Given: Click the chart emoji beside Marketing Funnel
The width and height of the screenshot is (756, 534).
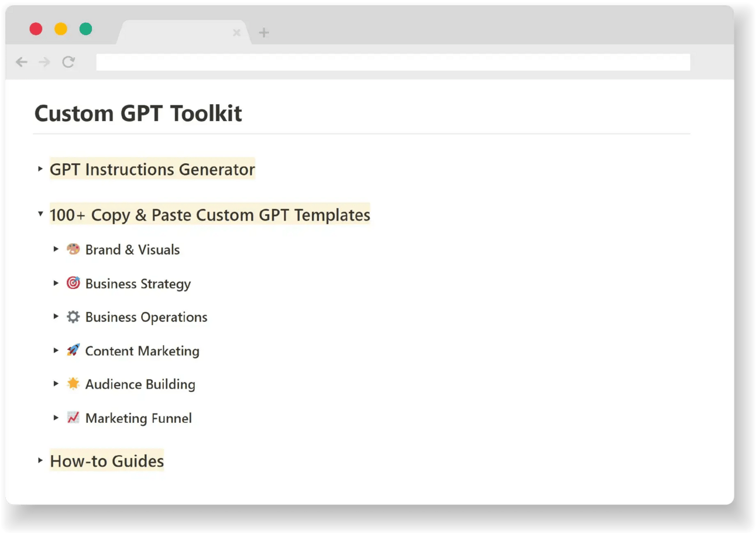Looking at the screenshot, I should click(x=73, y=418).
